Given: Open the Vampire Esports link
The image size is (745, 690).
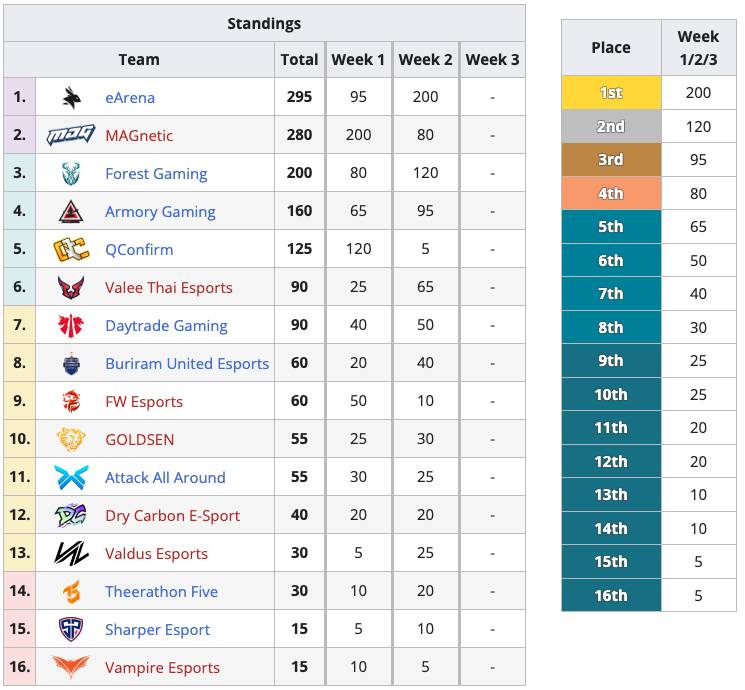Looking at the screenshot, I should pyautogui.click(x=162, y=668).
